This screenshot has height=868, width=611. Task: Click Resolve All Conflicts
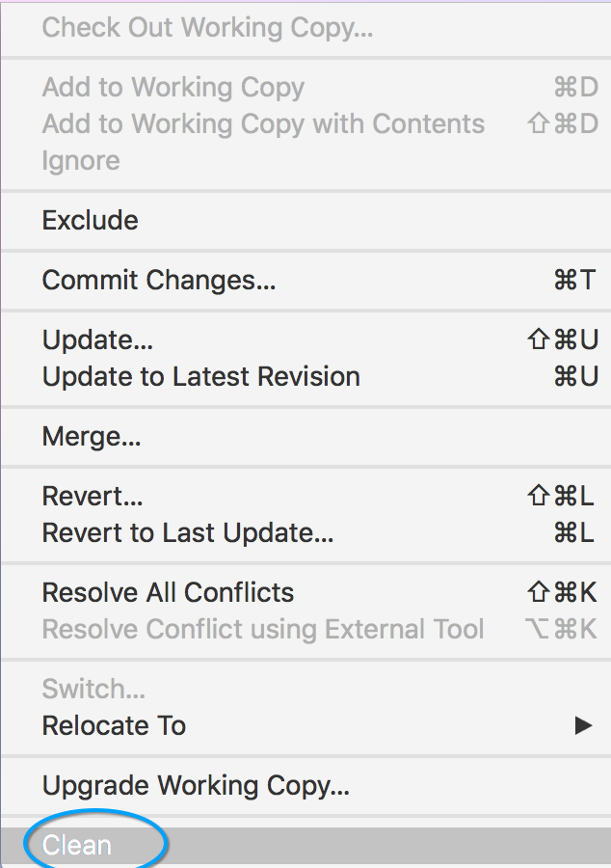click(x=168, y=593)
